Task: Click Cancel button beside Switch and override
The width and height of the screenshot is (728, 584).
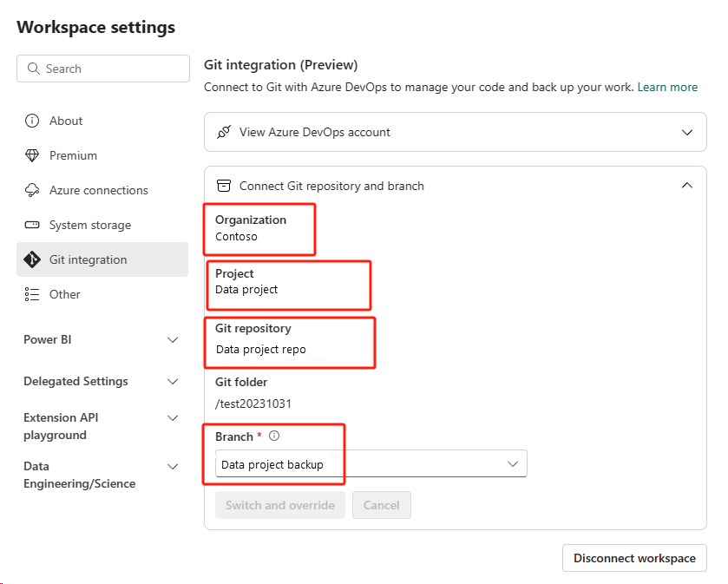Action: 381,505
